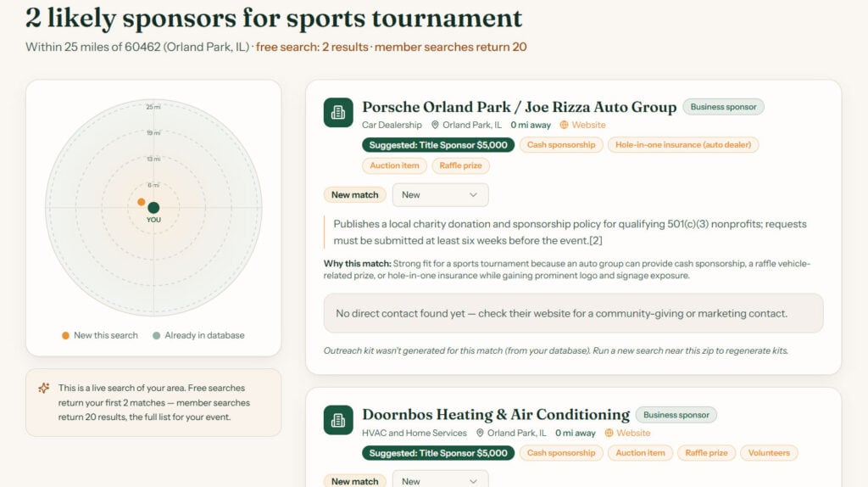This screenshot has height=487, width=868.
Task: Click Doornbos's Cash sponsorship tag
Action: point(561,453)
